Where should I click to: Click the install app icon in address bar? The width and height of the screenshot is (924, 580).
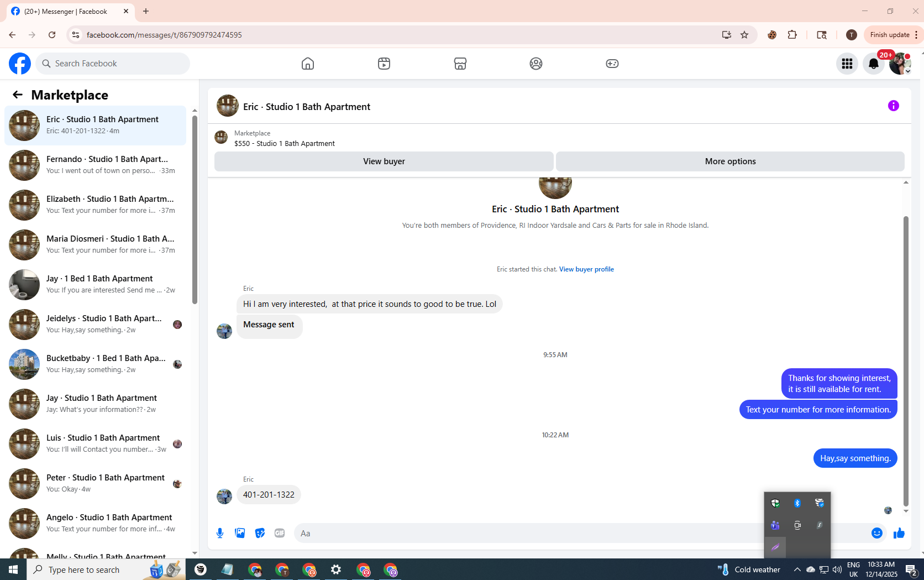727,35
